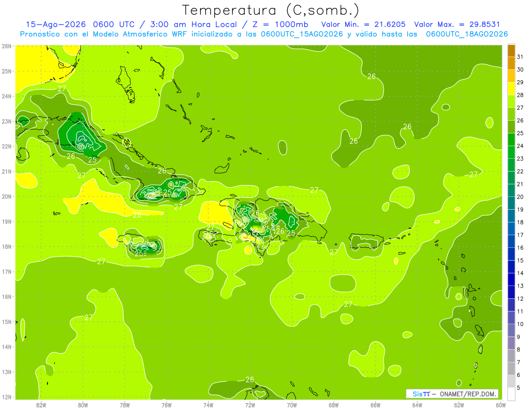Screen dimensions: 532x411
Task: Click the "14N" latitude axis label
Action: point(6,347)
